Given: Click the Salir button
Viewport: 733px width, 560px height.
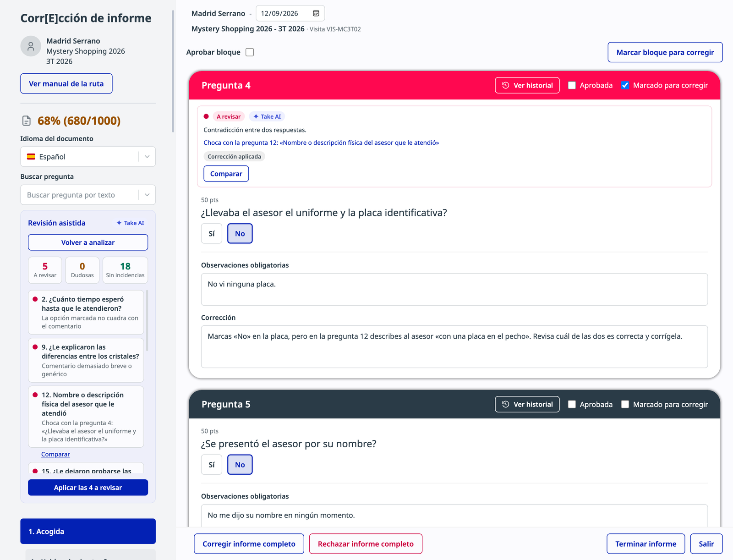Looking at the screenshot, I should 706,544.
